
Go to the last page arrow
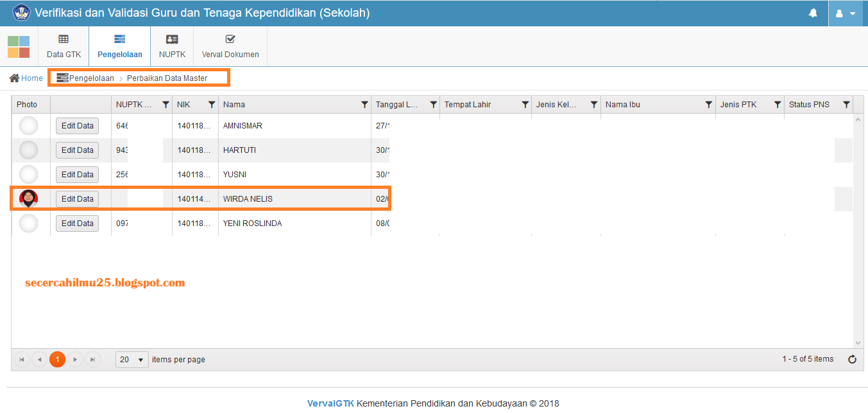point(94,360)
